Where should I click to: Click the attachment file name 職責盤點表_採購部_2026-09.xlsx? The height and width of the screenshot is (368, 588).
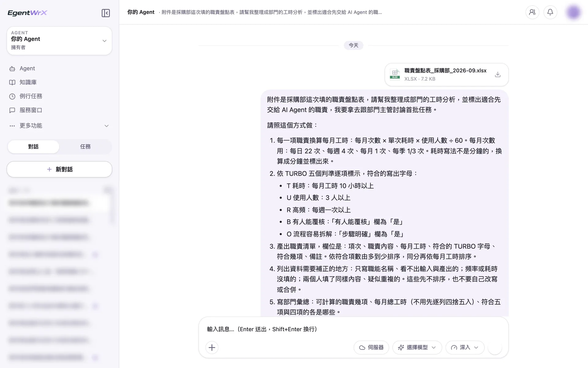click(445, 71)
